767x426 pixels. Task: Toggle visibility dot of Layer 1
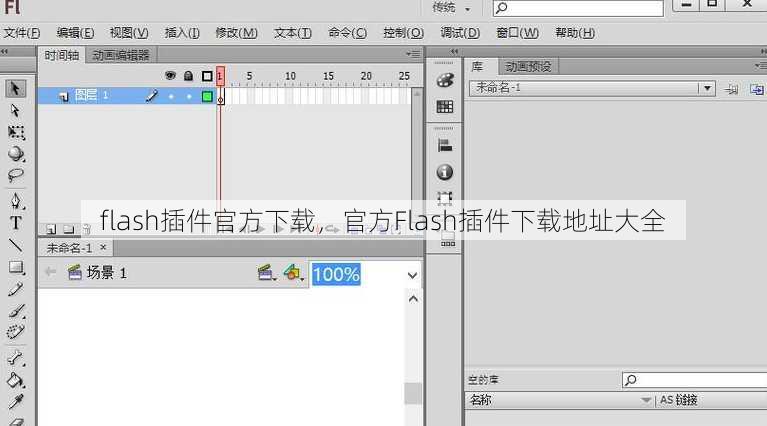point(171,96)
